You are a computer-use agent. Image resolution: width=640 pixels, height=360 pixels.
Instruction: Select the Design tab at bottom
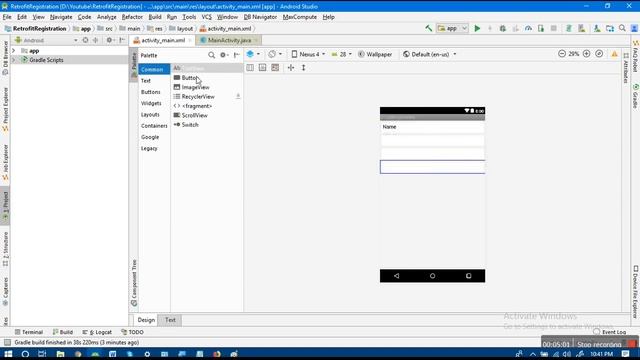(146, 320)
